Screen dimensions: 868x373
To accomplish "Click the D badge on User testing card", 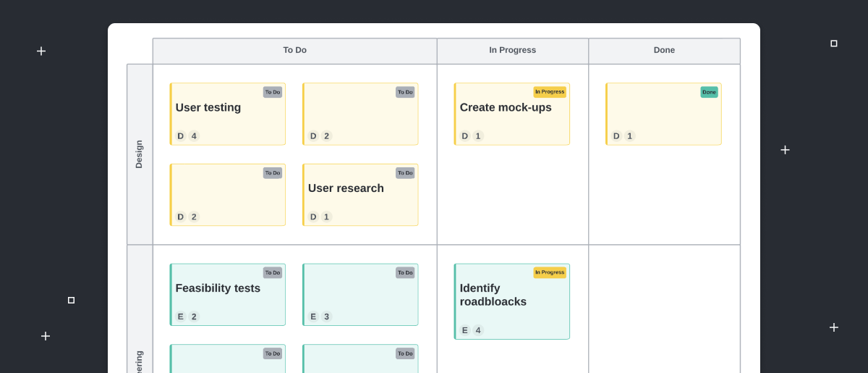I will [x=180, y=136].
